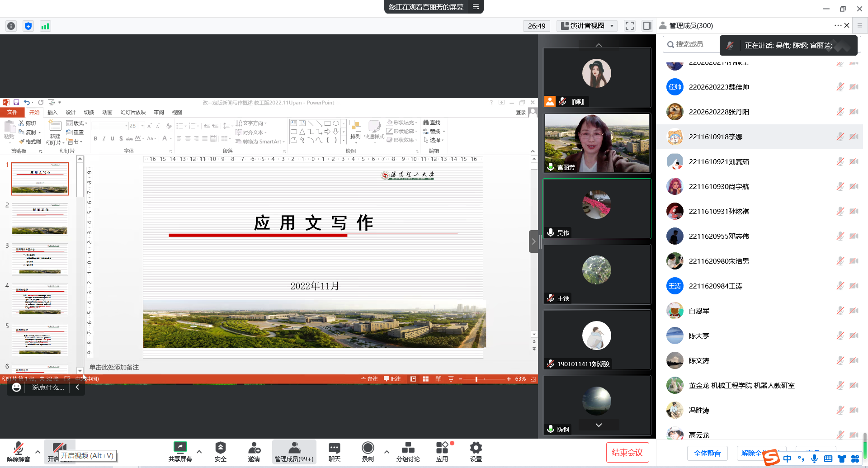Open PowerPoint 切换 tab

coord(89,113)
